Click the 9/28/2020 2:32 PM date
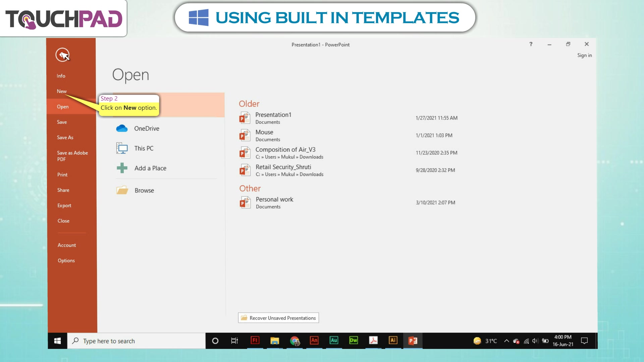The image size is (644, 362). [435, 170]
